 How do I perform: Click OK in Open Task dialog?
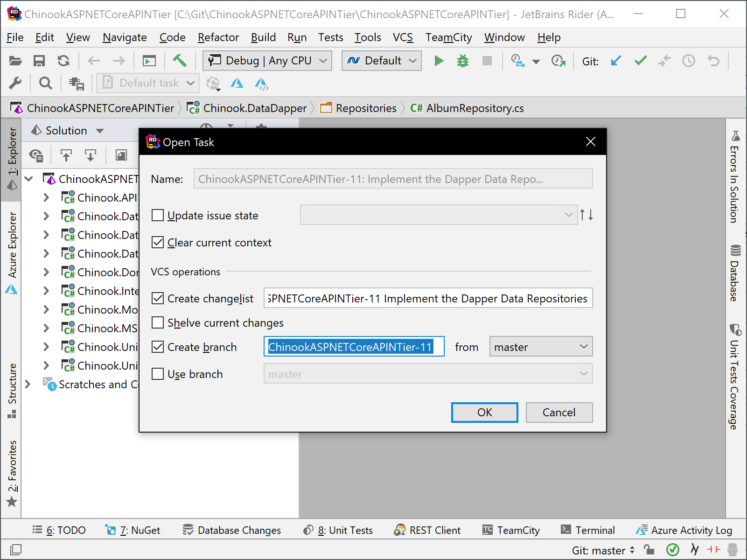point(485,413)
